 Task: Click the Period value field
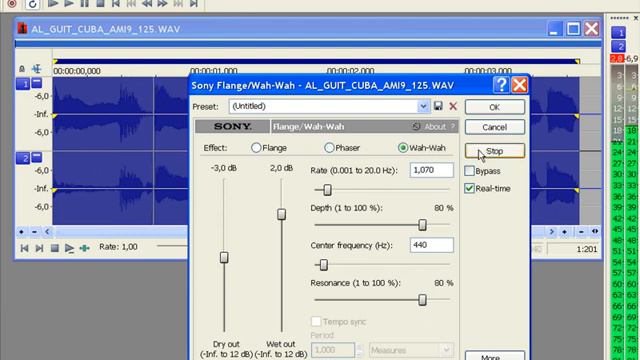[x=333, y=350]
